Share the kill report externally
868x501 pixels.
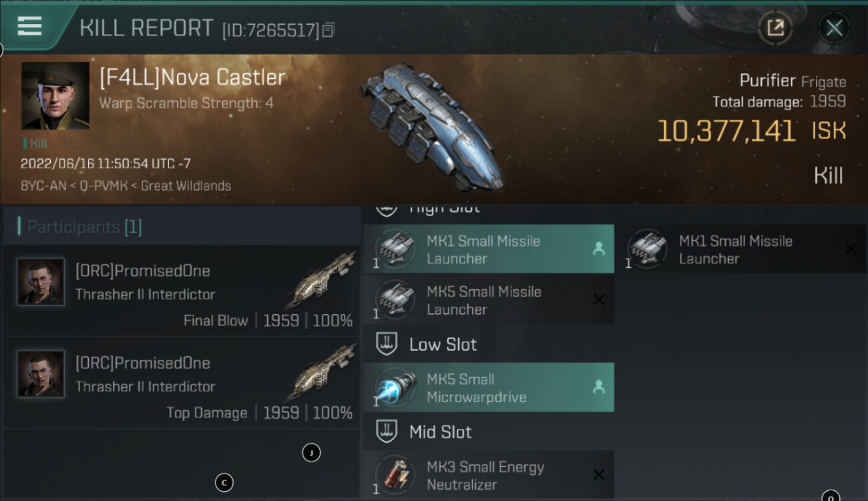click(x=775, y=28)
